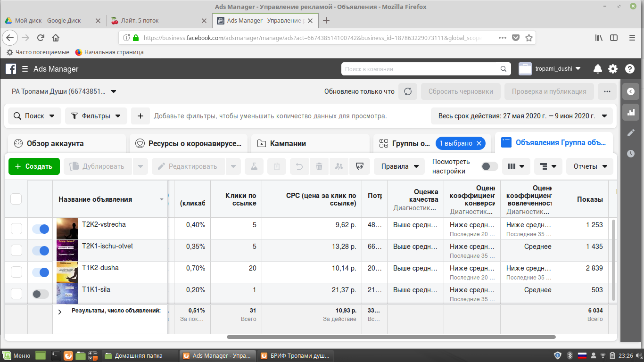Screen dimensions: 644x362
Task: Open the Firefox application menu
Action: (633, 38)
